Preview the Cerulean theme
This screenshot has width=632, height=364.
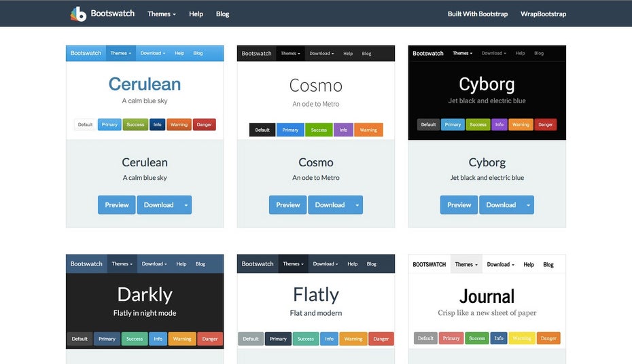point(117,205)
